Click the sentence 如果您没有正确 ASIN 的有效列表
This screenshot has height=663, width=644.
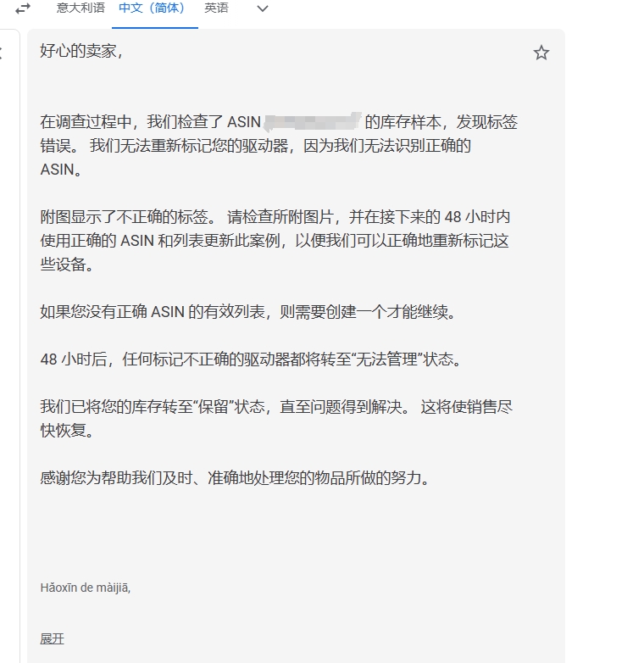click(248, 312)
